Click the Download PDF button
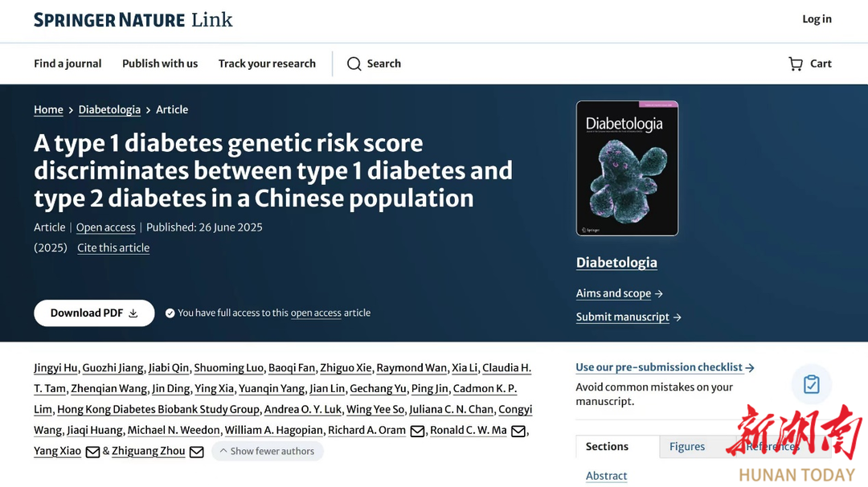Viewport: 868px width, 487px height. coord(94,313)
